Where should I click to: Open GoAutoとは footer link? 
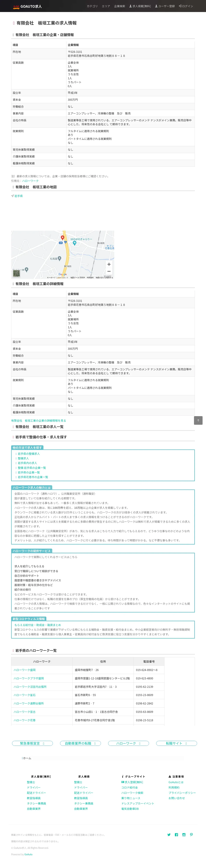point(176,782)
